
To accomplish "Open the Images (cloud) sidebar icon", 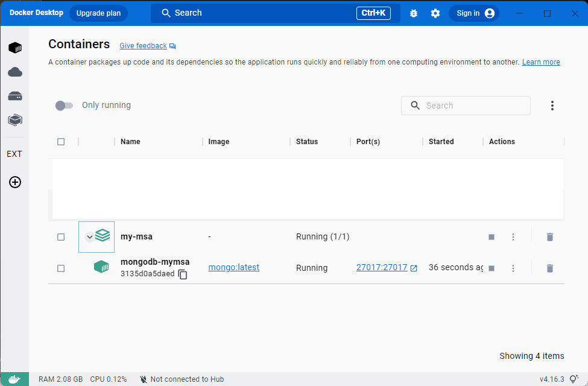I will [x=15, y=72].
